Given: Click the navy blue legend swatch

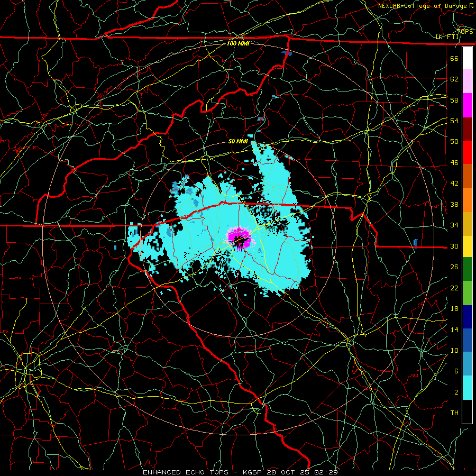Looking at the screenshot, I should point(467,317).
